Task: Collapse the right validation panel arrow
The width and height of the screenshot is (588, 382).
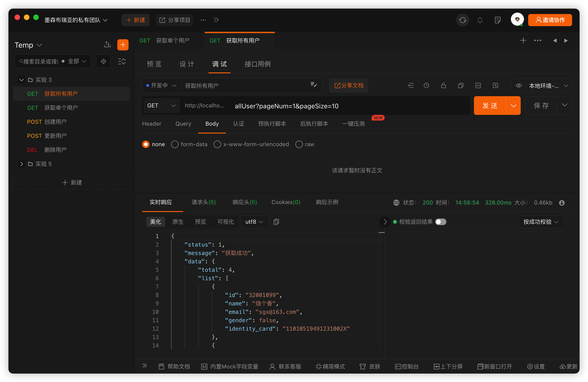Action: point(385,222)
